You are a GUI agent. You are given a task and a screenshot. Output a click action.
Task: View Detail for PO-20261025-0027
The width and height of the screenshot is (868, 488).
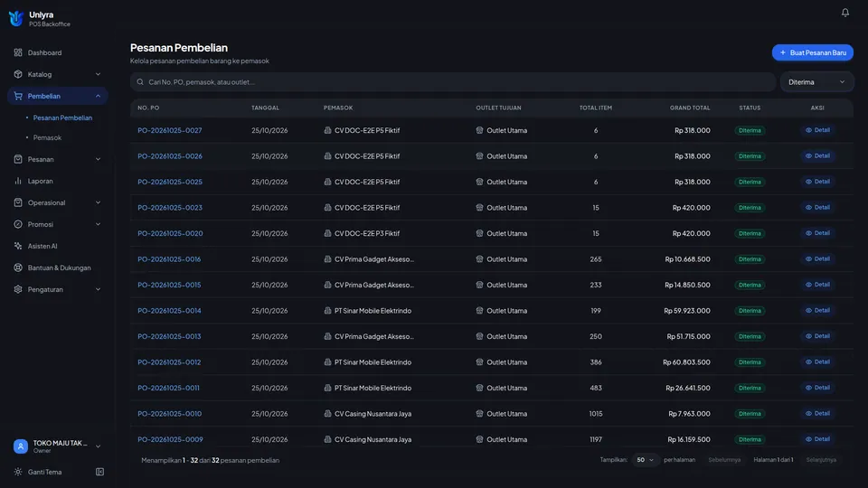tap(817, 130)
